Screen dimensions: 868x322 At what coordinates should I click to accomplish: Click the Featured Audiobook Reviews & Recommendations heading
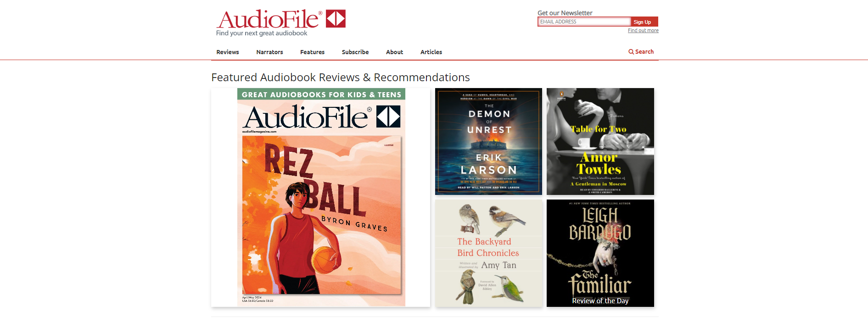pos(341,77)
